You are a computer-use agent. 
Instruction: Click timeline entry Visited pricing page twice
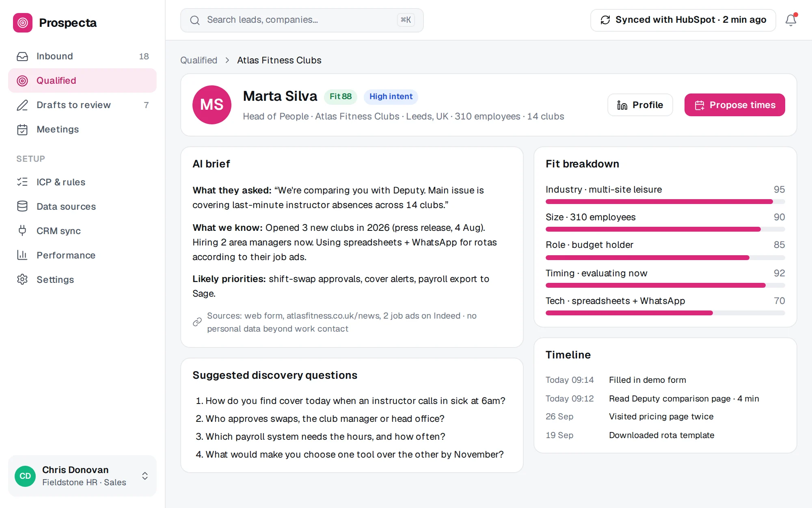661,417
